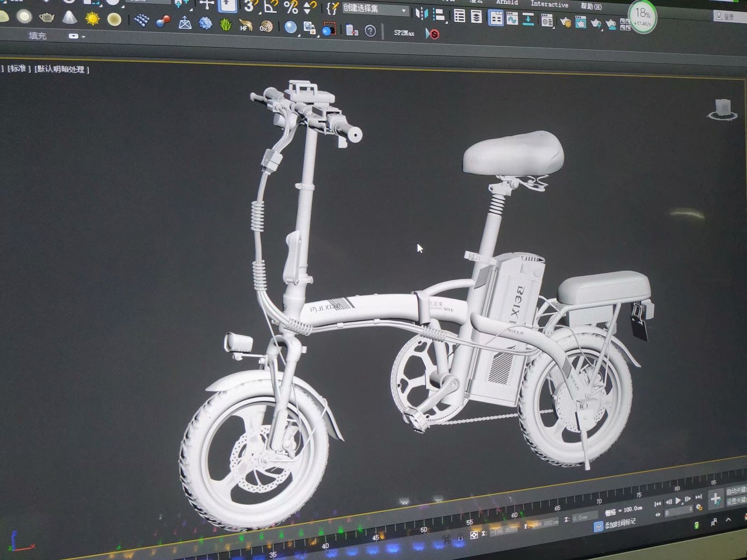The image size is (747, 560).
Task: Toggle the Angle Snap icon
Action: [271, 7]
